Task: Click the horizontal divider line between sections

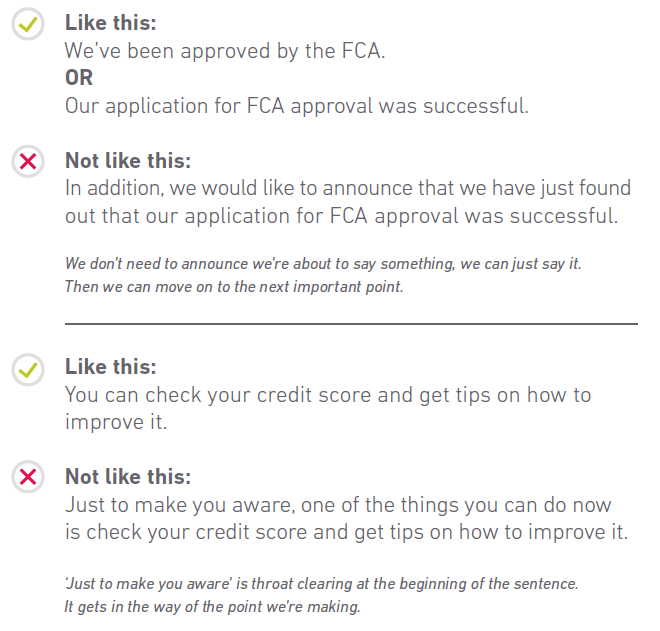Action: point(351,324)
